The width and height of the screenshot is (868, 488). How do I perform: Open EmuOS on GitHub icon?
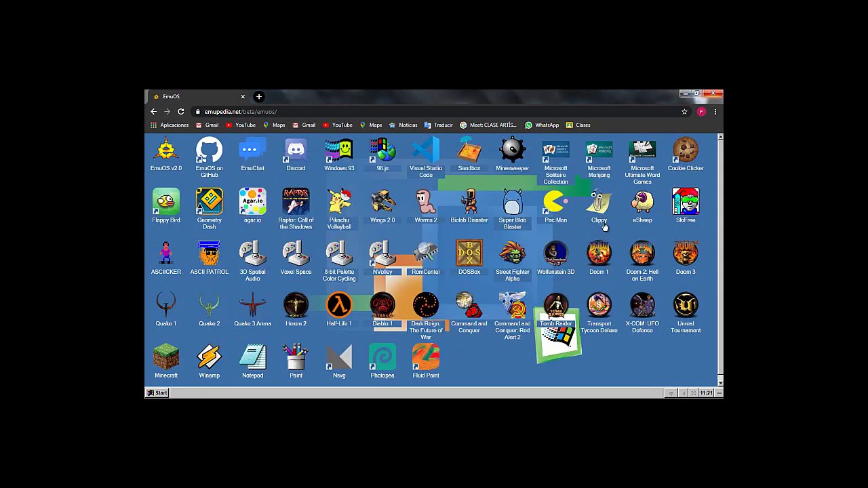(x=209, y=158)
